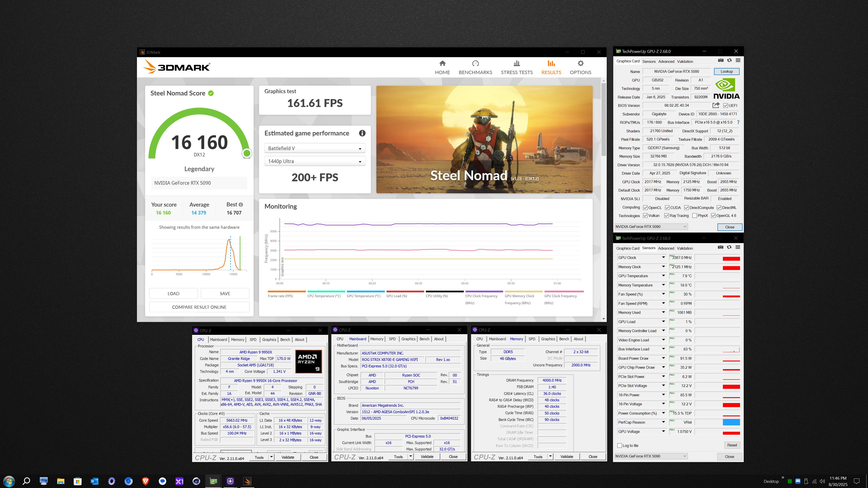The width and height of the screenshot is (868, 488).
Task: Toggle the DirectML checkbox
Action: [x=719, y=207]
